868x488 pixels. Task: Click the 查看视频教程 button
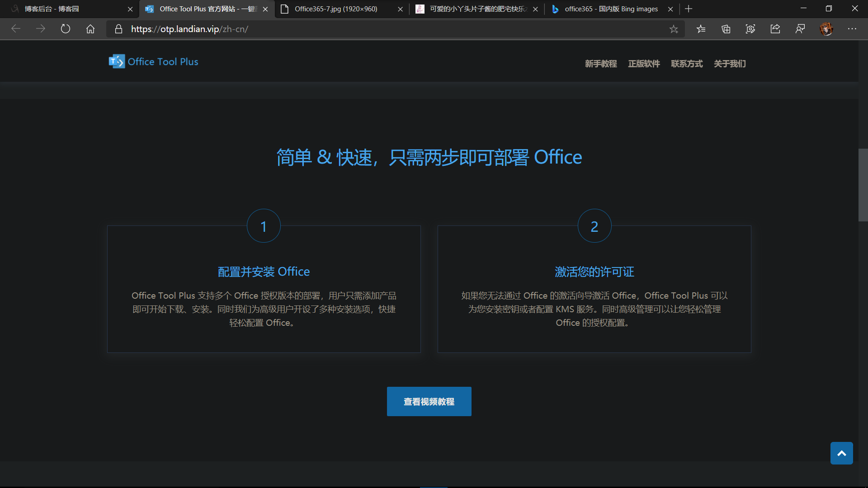pyautogui.click(x=429, y=401)
